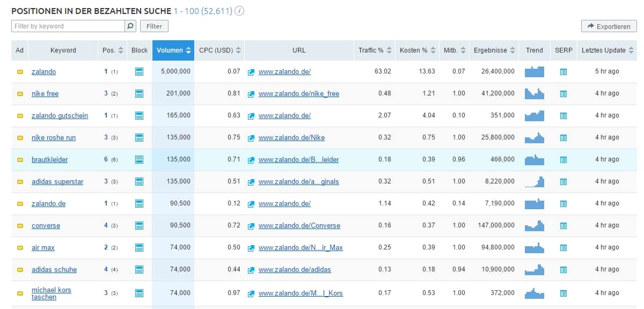Screen dimensions: 644x309
Task: Open the michael kors taschen keyword link
Action: tap(52, 293)
